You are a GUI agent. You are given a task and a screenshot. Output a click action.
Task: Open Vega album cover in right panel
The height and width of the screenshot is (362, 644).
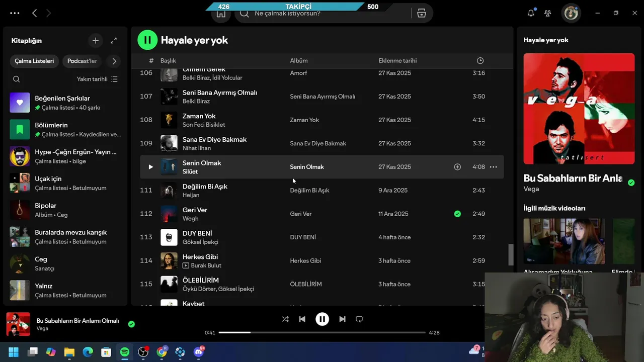(579, 109)
